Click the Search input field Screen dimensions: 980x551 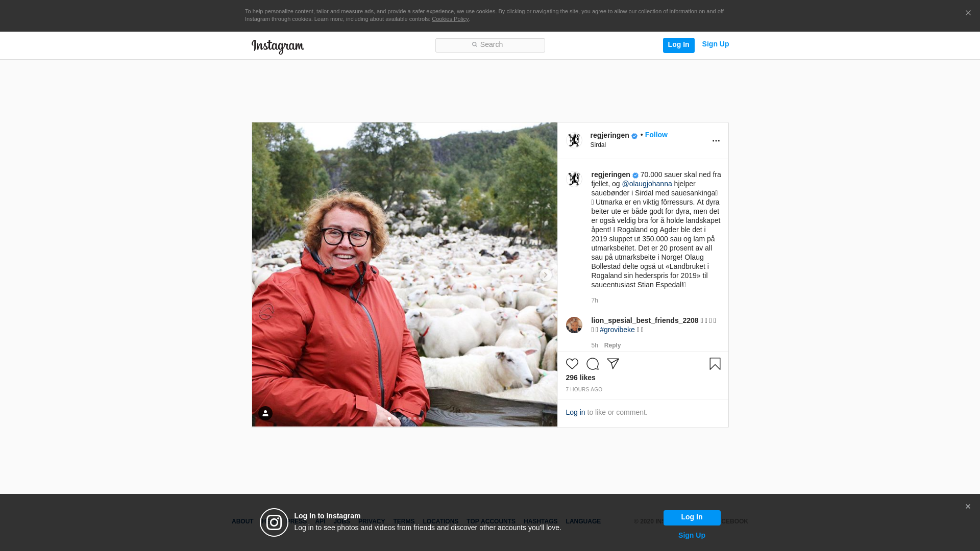tap(490, 45)
